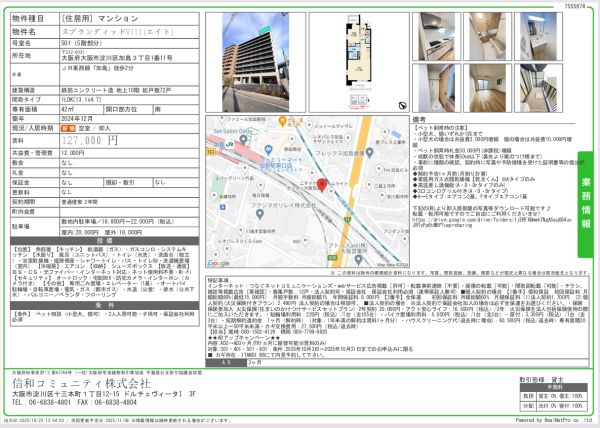Click the 設備 section header
Image resolution: width=600 pixels, height=428 pixels.
click(104, 241)
